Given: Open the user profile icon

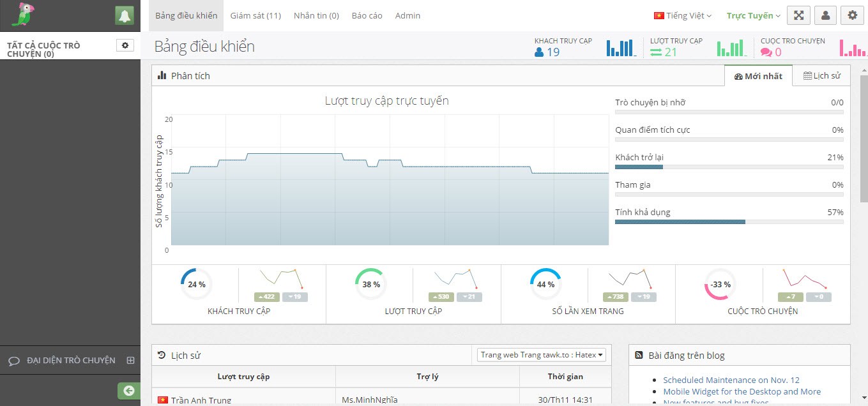Looking at the screenshot, I should point(825,16).
